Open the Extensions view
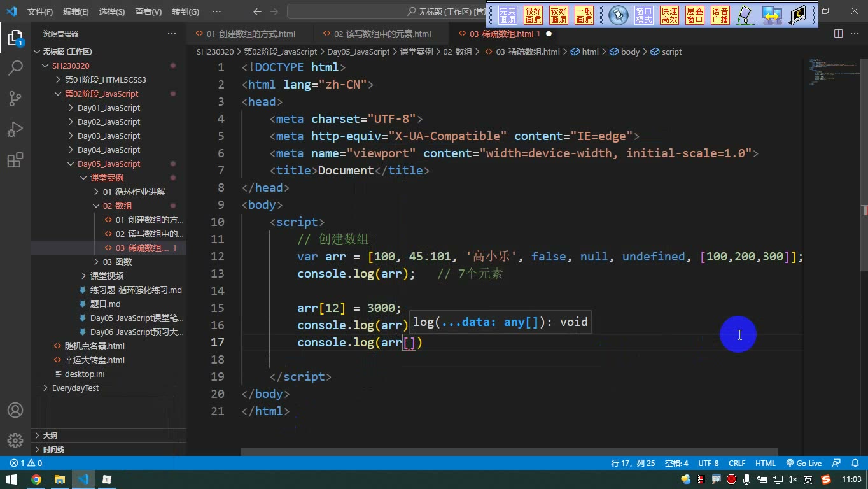 point(15,160)
